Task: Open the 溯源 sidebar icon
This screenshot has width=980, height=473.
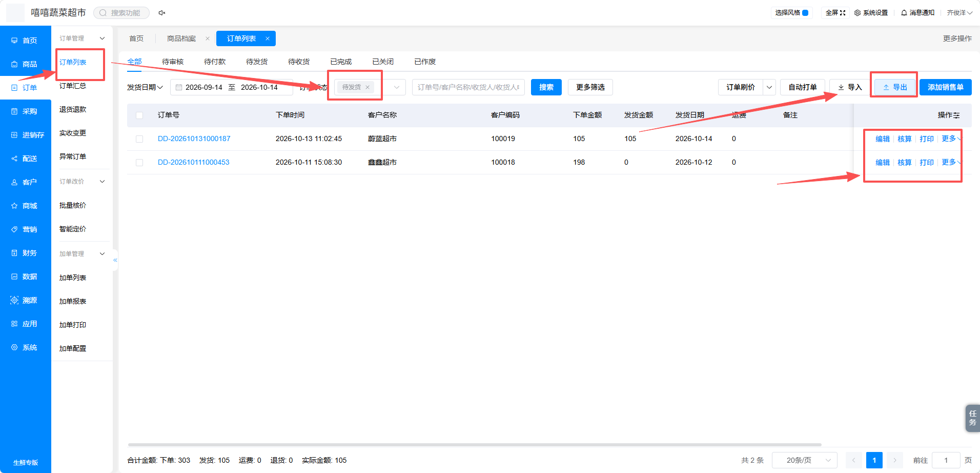Action: 14,300
